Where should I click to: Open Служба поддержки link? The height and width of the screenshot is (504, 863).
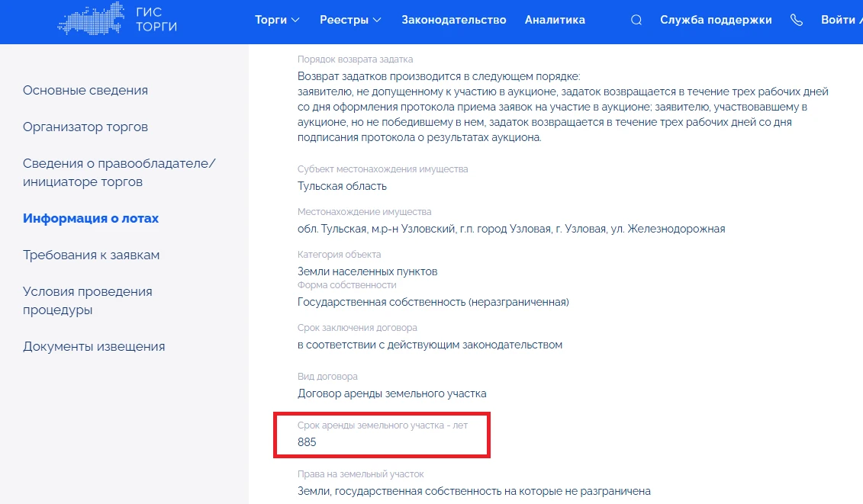coord(716,20)
